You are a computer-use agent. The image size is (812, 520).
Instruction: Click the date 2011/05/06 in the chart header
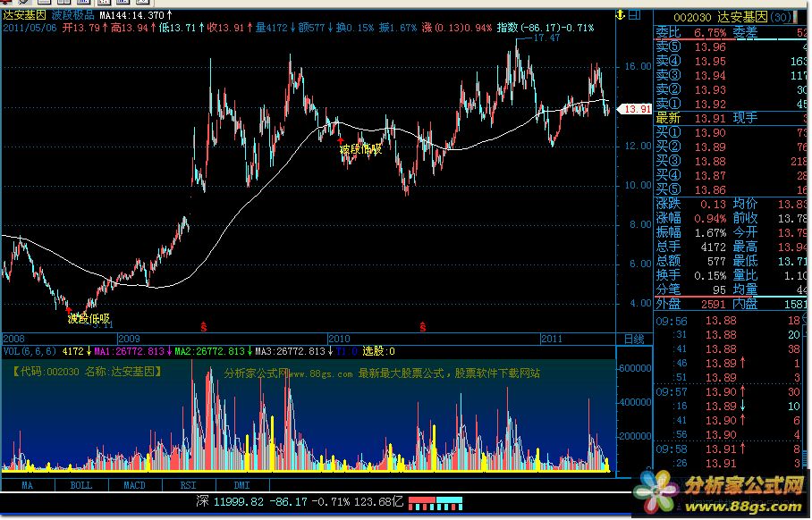(30, 28)
